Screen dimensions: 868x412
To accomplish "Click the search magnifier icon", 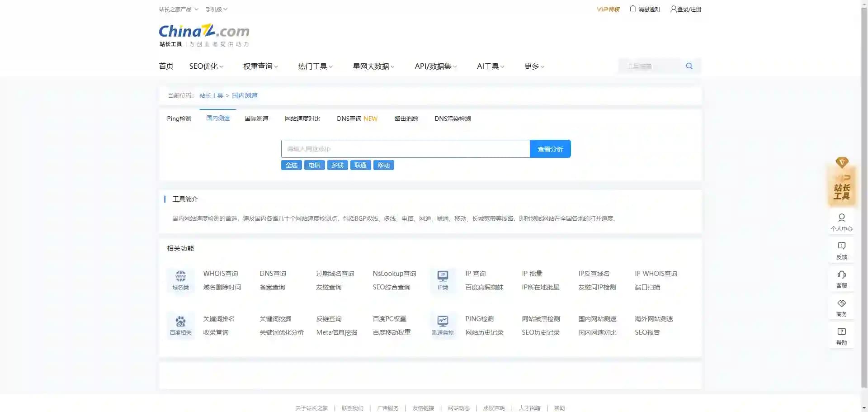I will click(x=689, y=66).
